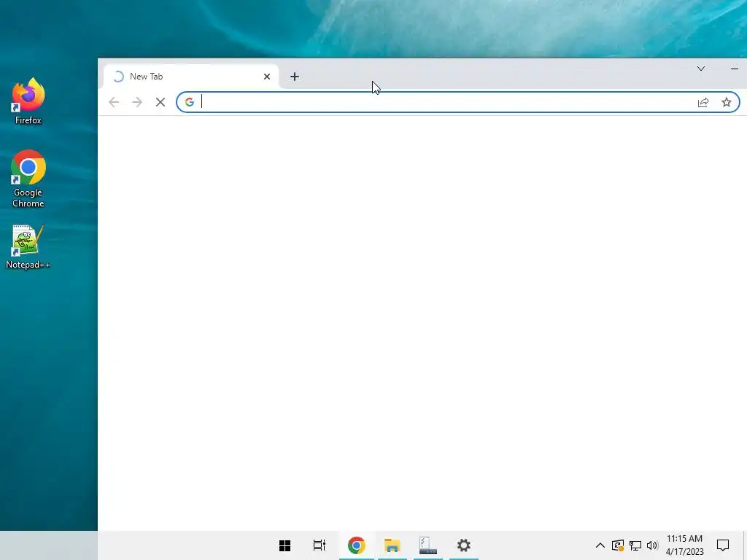Viewport: 747px width, 560px height.
Task: Open Task View on the taskbar
Action: pos(320,545)
